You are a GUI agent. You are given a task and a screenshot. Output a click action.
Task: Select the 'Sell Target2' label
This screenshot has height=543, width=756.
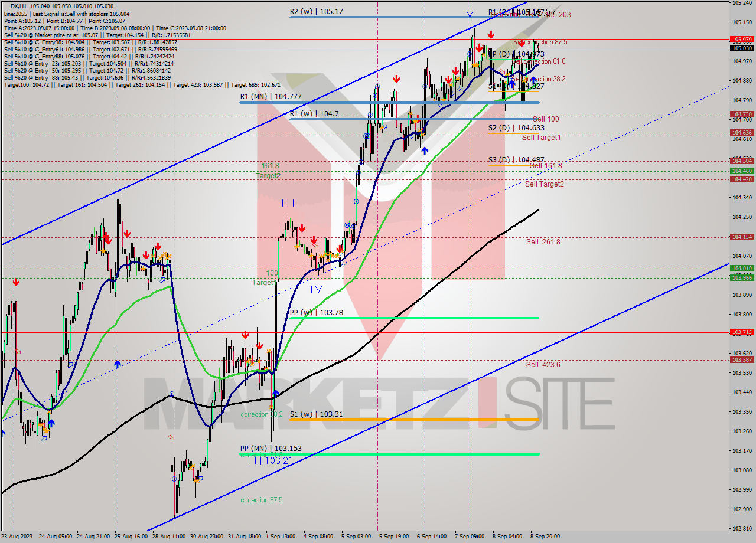(545, 184)
